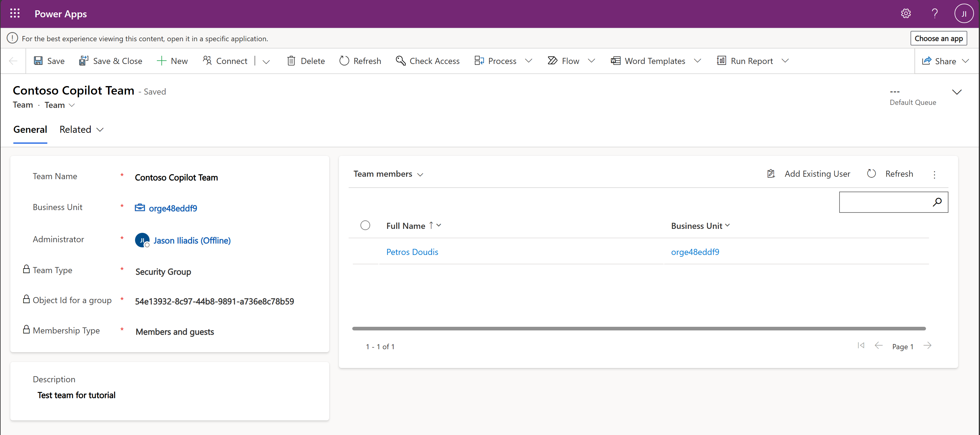Toggle the select-all rows circle
The height and width of the screenshot is (435, 980).
click(x=365, y=226)
